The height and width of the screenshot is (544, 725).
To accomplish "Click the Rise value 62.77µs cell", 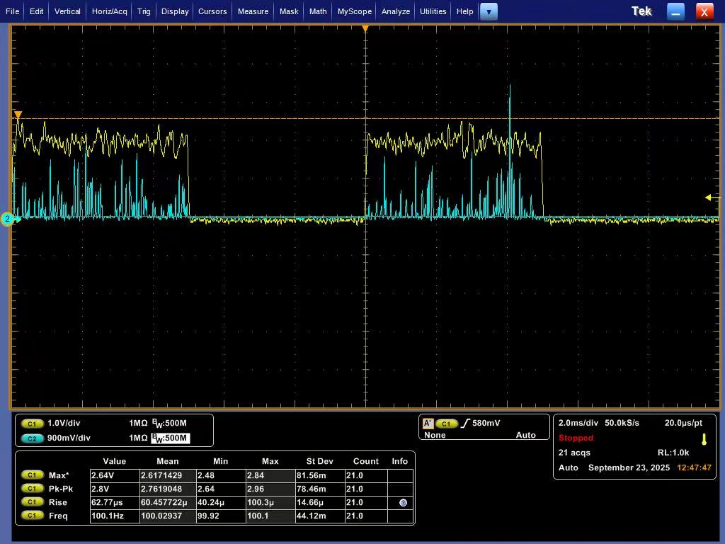I will pyautogui.click(x=115, y=502).
